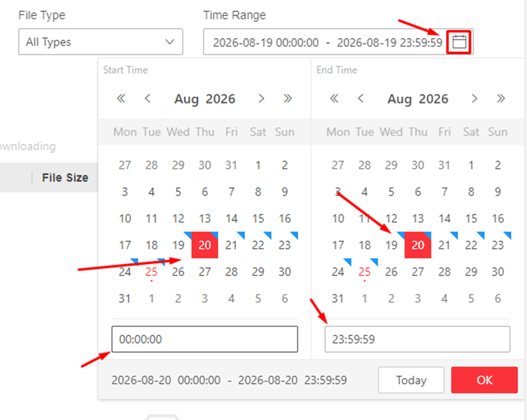Select August 25 in Start Time calendar
The height and width of the screenshot is (420, 527).
(151, 272)
